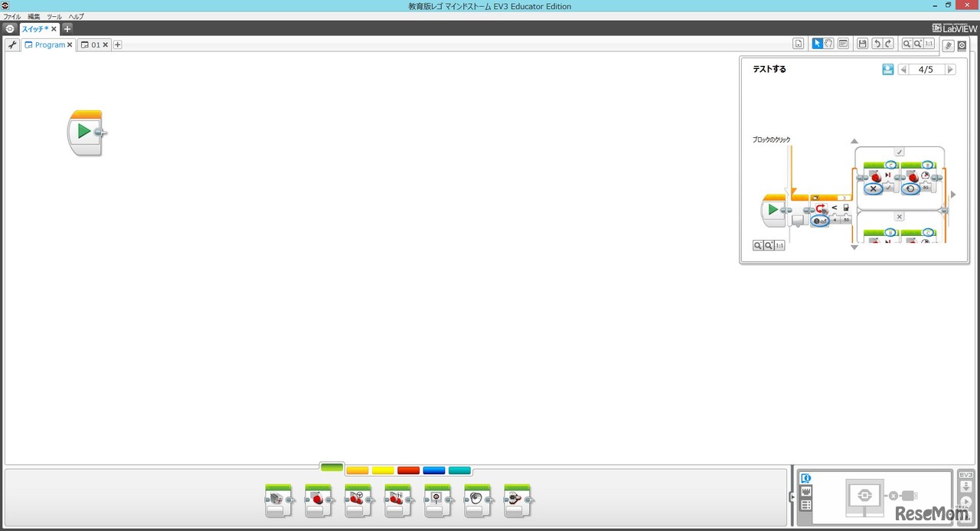980x531 pixels.
Task: Zoom out the tutorial image
Action: click(x=758, y=245)
